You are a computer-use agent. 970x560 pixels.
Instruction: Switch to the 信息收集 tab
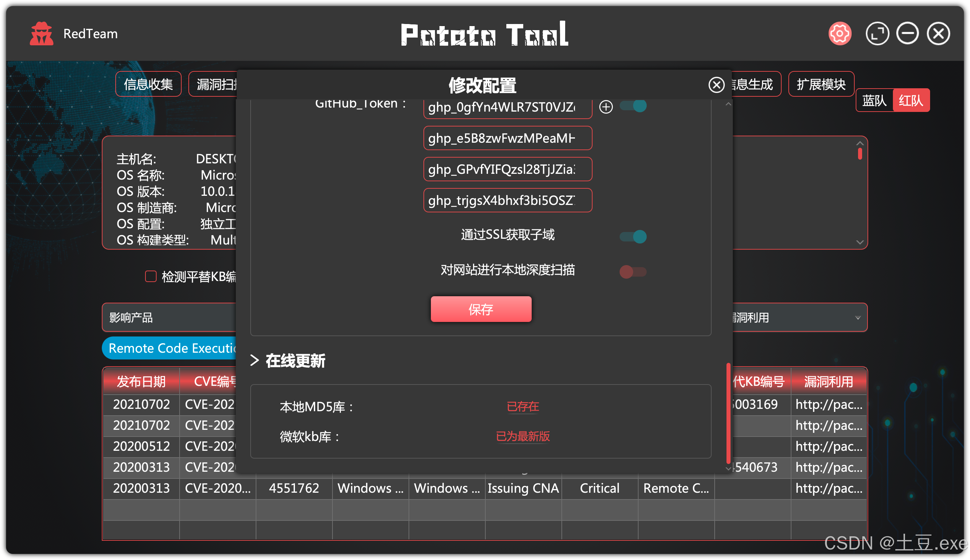148,84
